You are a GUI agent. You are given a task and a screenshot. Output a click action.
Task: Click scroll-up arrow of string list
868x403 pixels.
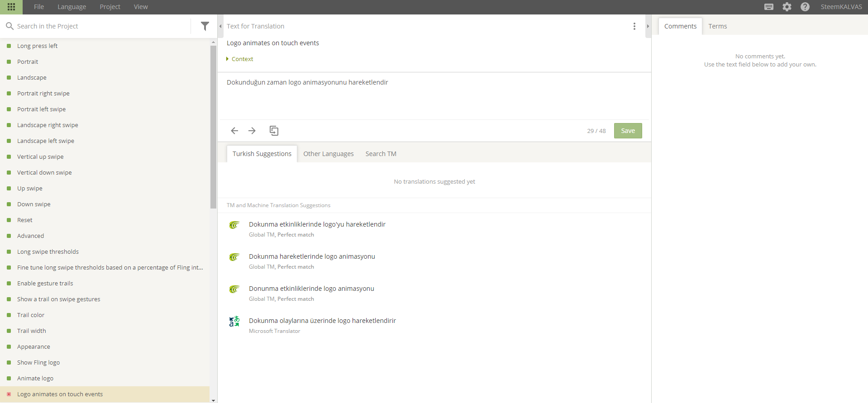pyautogui.click(x=214, y=42)
